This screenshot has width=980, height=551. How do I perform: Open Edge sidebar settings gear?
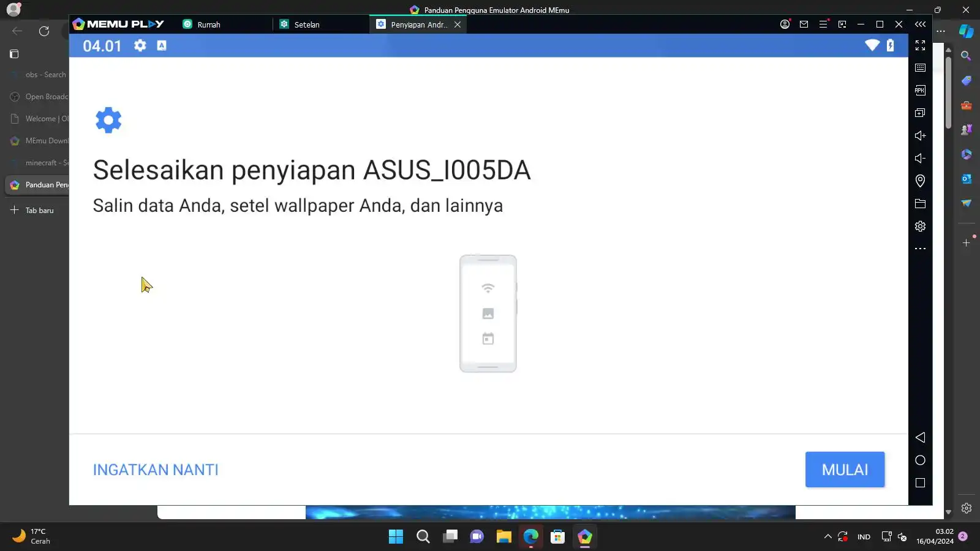[966, 508]
